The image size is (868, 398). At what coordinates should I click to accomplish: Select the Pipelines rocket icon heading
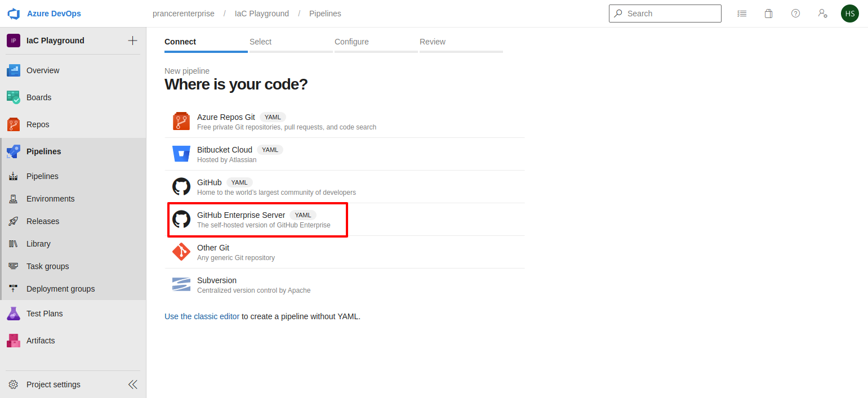14,151
